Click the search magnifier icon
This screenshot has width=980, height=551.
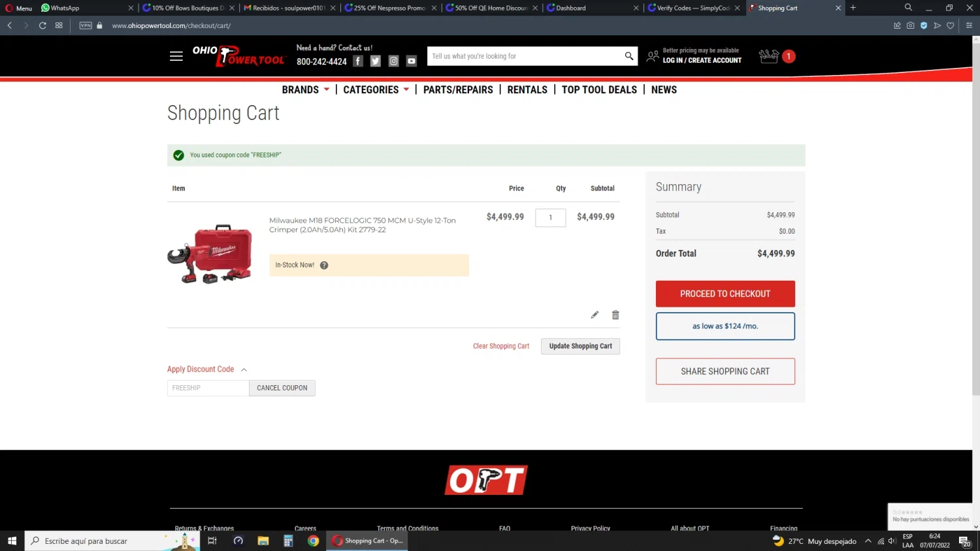pos(629,56)
